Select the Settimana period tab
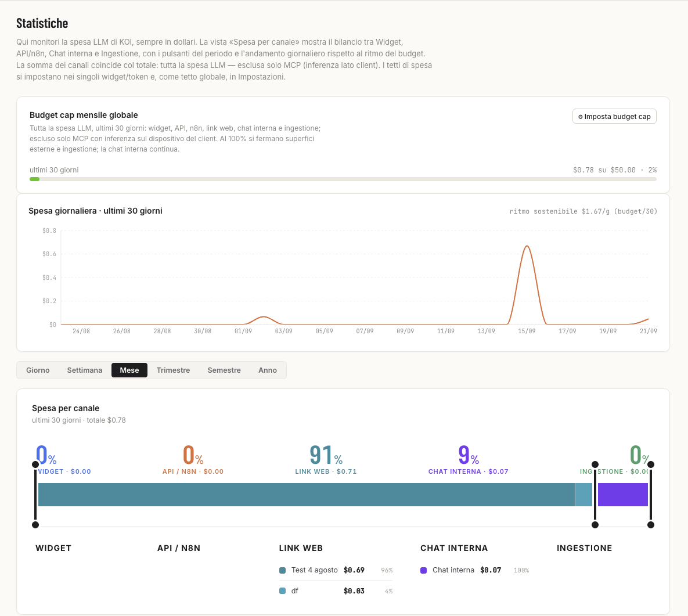This screenshot has height=616, width=688. (x=85, y=370)
